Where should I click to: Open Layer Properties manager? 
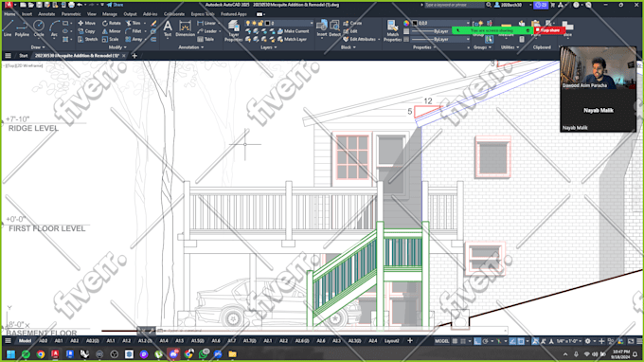coord(233,31)
